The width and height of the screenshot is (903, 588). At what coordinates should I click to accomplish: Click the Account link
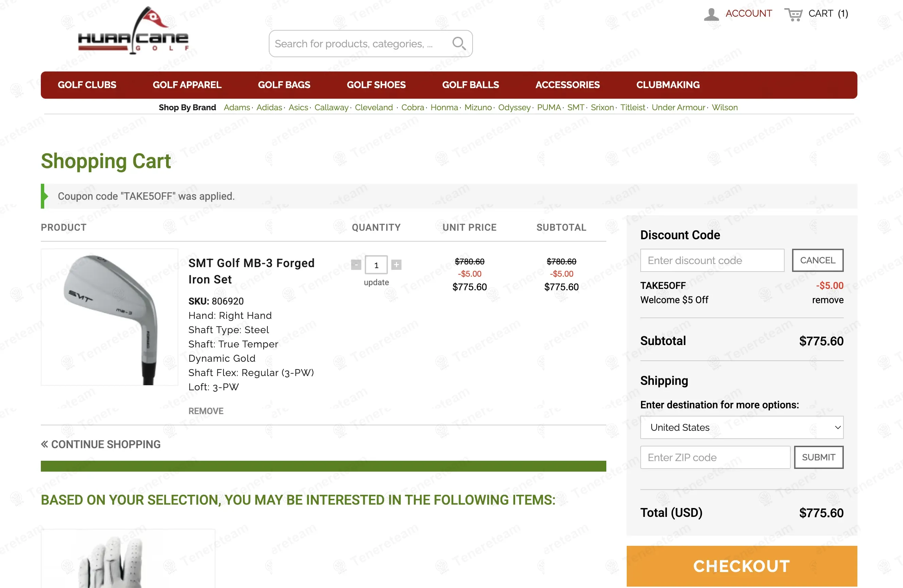(749, 14)
